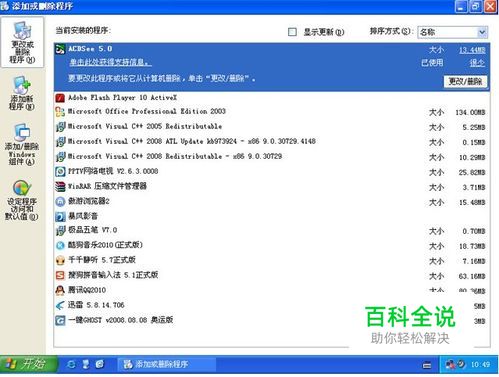The height and width of the screenshot is (377, 499).
Task: Select 腾讯QQ2010 entry
Action: (x=272, y=290)
